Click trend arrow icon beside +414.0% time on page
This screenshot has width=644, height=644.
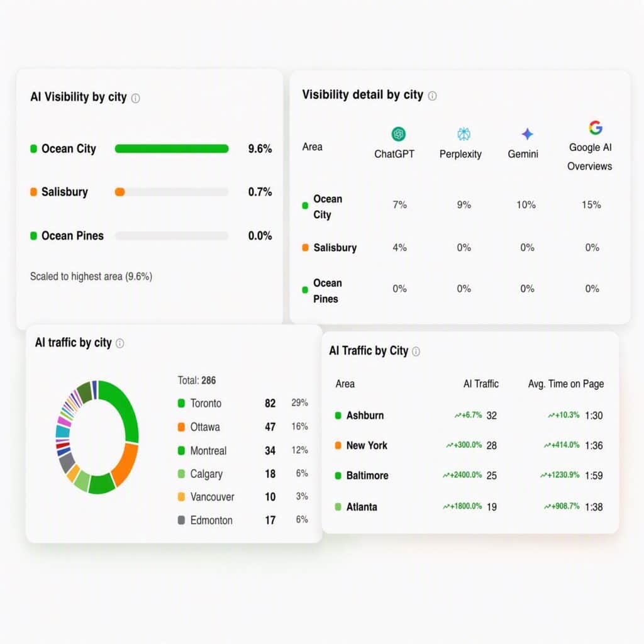click(x=547, y=445)
